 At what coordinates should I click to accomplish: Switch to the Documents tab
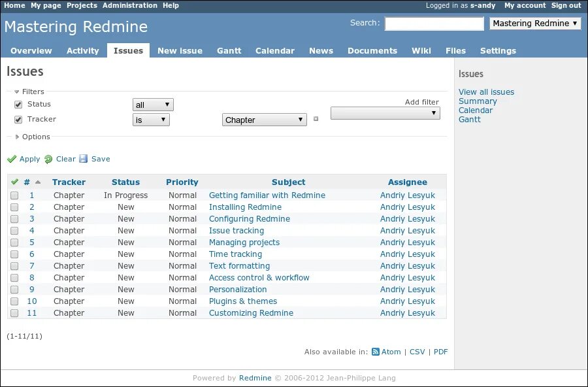tap(372, 51)
